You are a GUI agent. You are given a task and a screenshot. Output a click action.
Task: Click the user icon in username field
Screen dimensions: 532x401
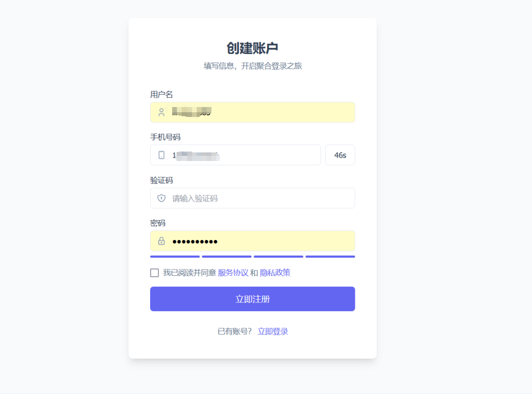(x=162, y=112)
